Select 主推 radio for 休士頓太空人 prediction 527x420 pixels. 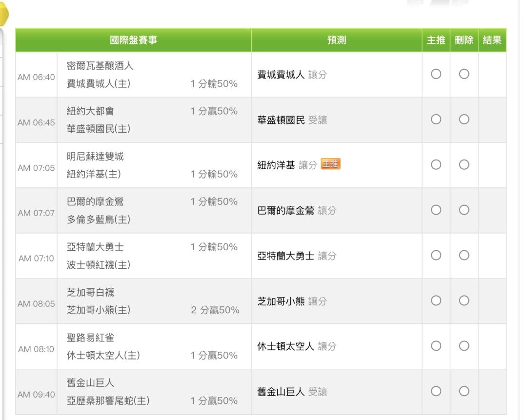point(436,346)
